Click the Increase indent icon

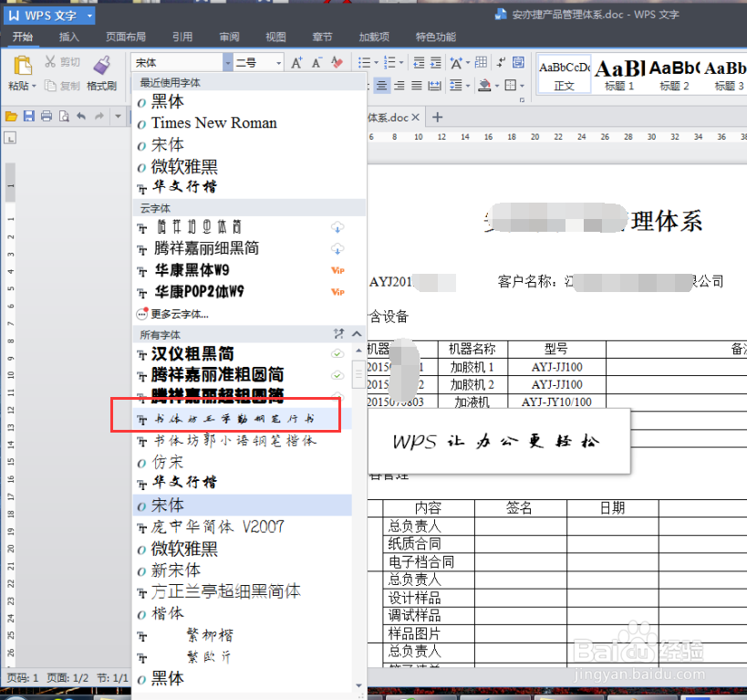click(x=436, y=62)
